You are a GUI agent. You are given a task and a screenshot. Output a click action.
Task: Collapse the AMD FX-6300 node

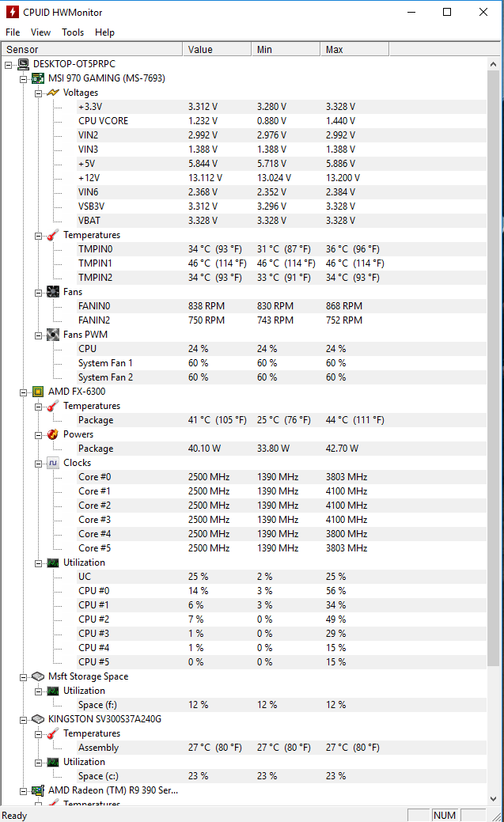(23, 392)
